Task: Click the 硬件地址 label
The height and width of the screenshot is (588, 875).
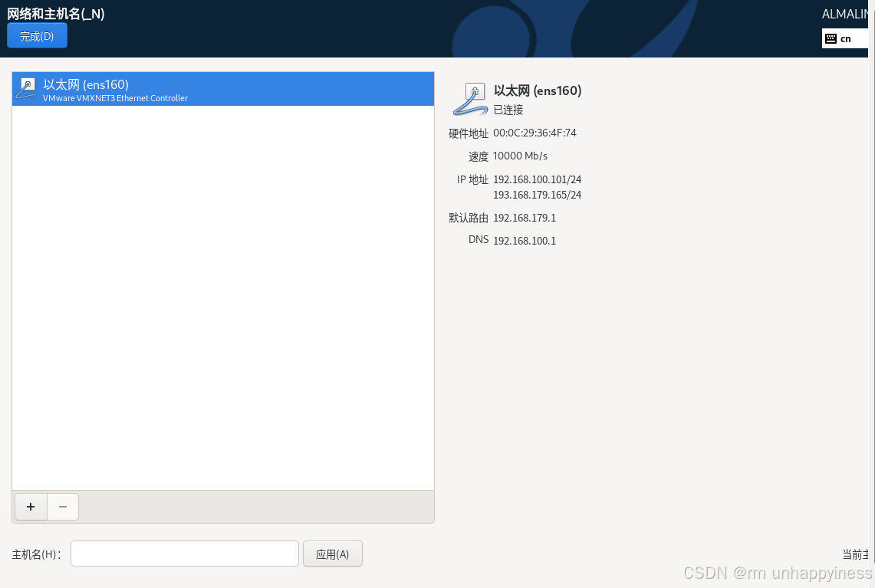Action: coord(469,133)
